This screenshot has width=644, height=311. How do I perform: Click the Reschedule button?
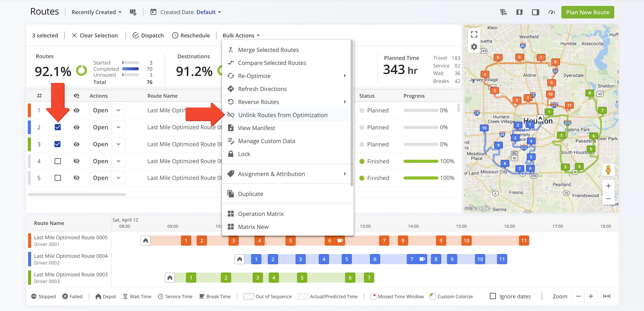191,35
